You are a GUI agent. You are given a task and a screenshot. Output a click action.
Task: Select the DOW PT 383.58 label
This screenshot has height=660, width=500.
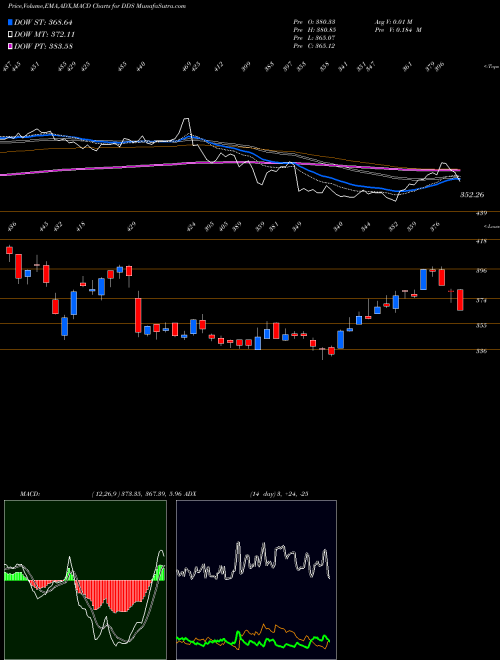coord(43,46)
